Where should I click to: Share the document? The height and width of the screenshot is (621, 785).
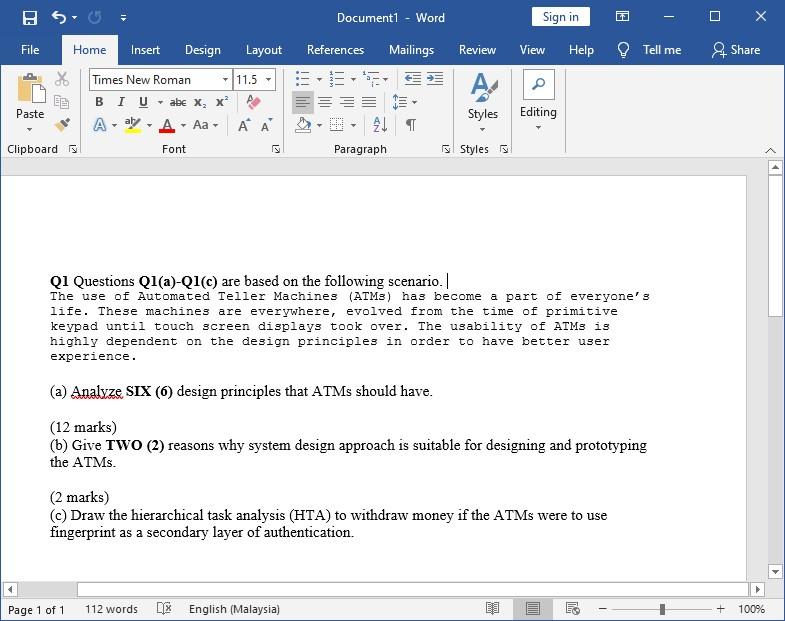point(736,50)
